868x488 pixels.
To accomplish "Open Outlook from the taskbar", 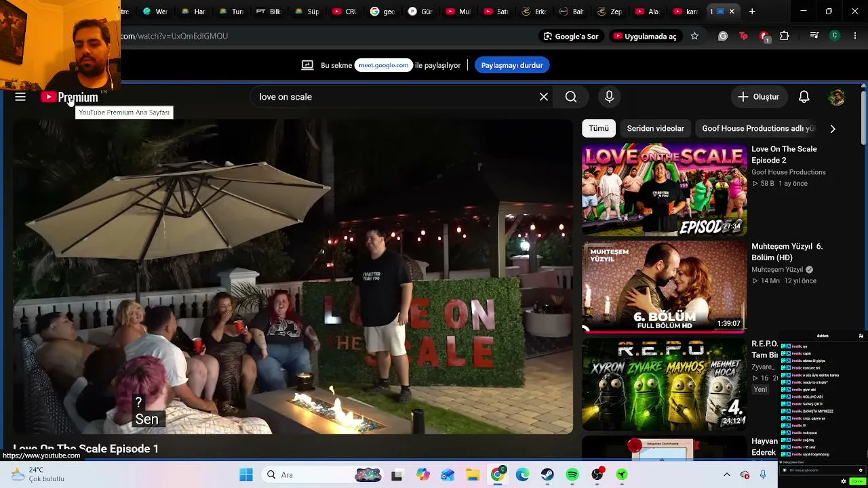I will [448, 474].
